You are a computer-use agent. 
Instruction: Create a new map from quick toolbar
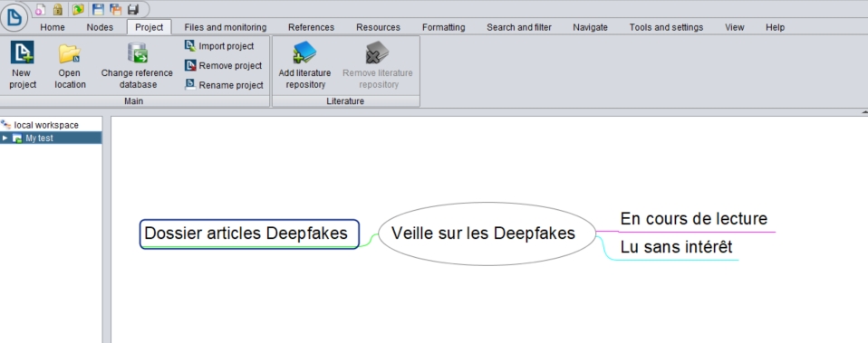click(40, 9)
